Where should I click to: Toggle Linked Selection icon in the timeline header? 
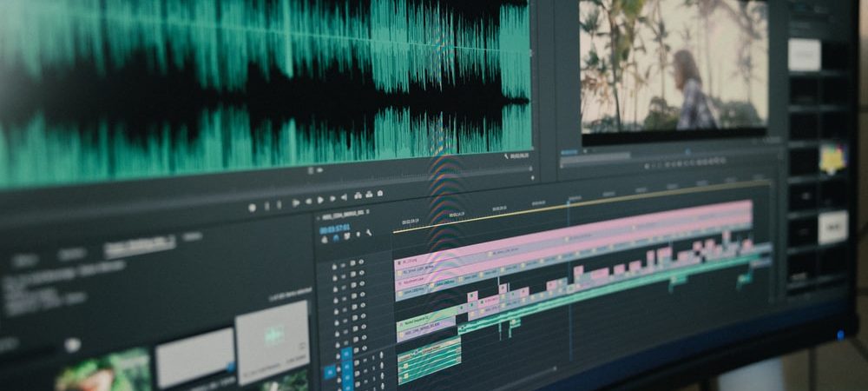coord(347,236)
